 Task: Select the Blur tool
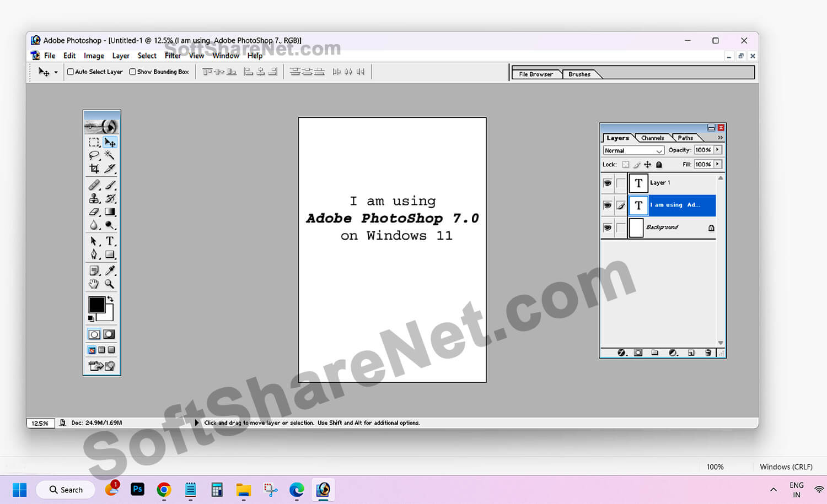pos(94,225)
